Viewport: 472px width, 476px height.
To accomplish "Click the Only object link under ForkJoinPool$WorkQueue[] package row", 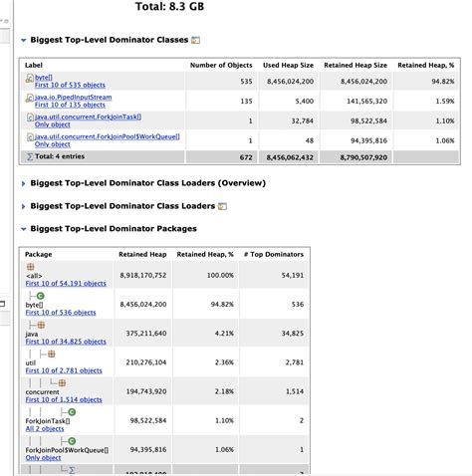I will click(43, 458).
